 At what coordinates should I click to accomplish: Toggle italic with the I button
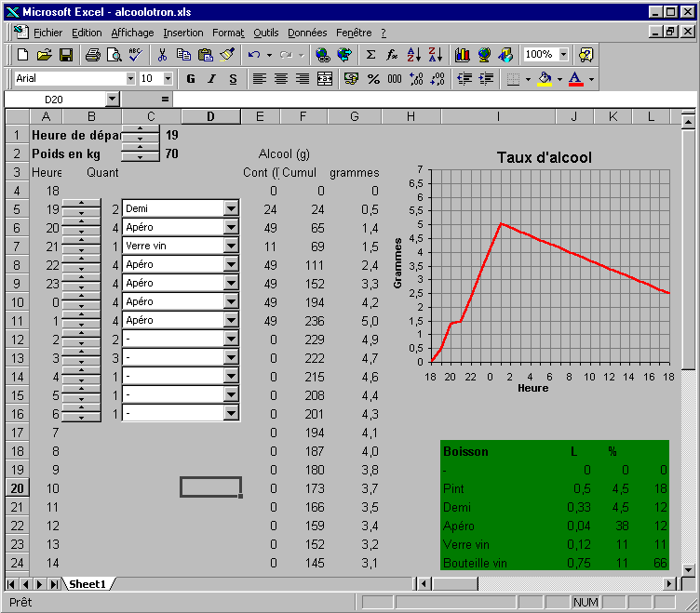tap(211, 79)
